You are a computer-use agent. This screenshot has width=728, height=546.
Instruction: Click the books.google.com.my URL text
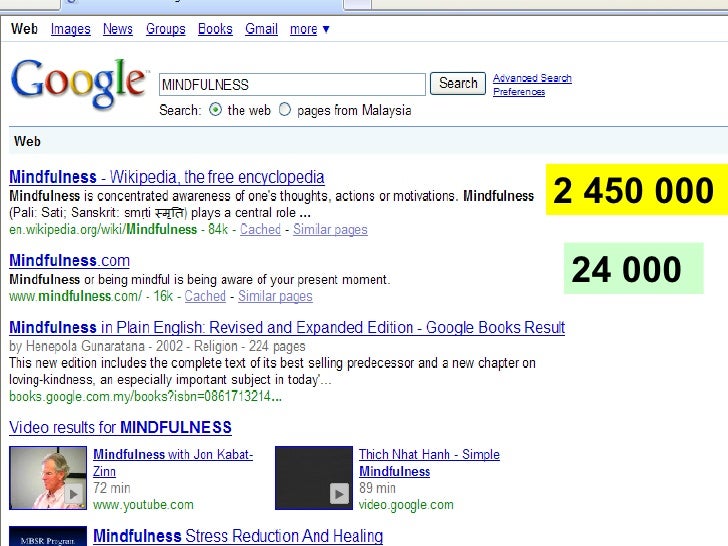coord(145,396)
